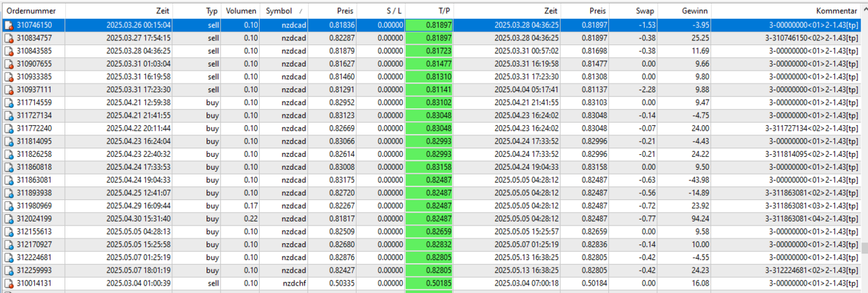This screenshot has width=868, height=293.
Task: Sort by the S / L column header
Action: (x=382, y=11)
